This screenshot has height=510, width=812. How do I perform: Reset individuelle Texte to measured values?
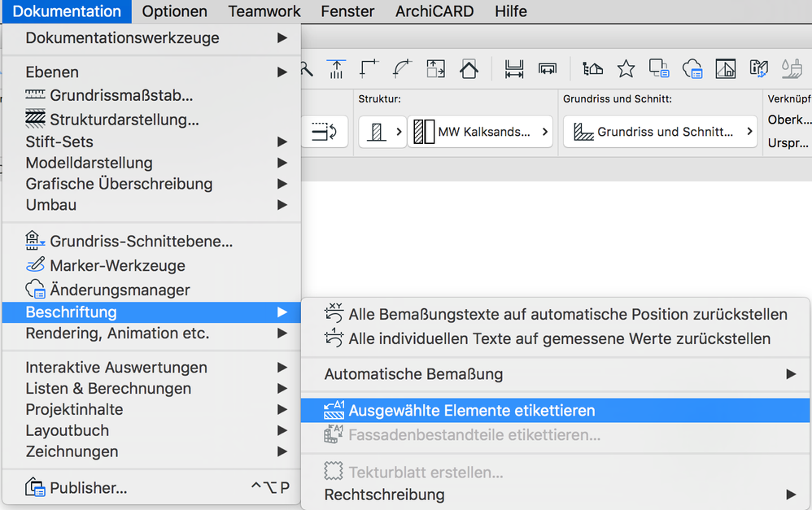click(x=555, y=338)
